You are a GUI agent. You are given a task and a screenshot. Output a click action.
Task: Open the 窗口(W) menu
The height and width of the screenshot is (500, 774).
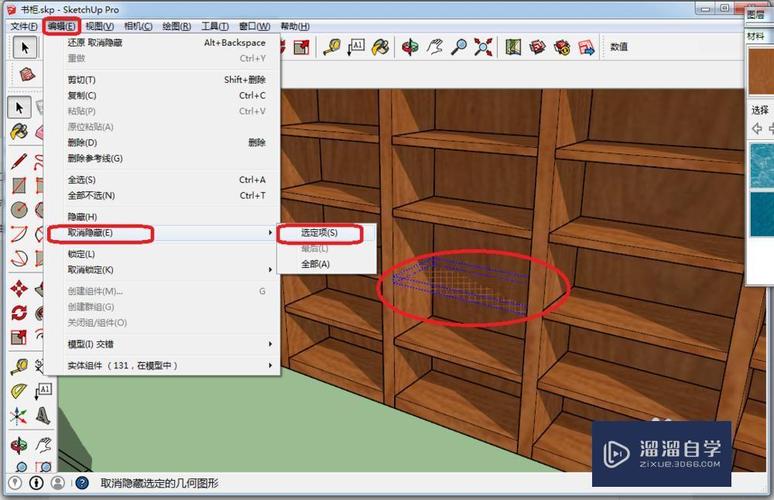254,26
